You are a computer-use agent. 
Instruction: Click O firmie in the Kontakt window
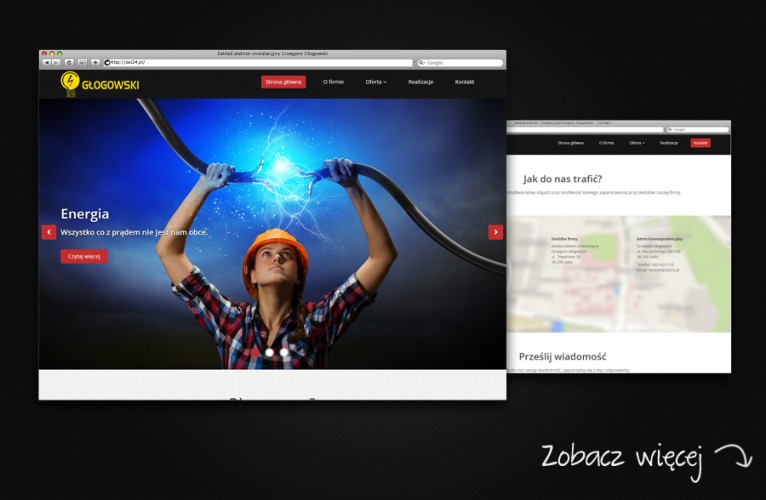[x=606, y=143]
